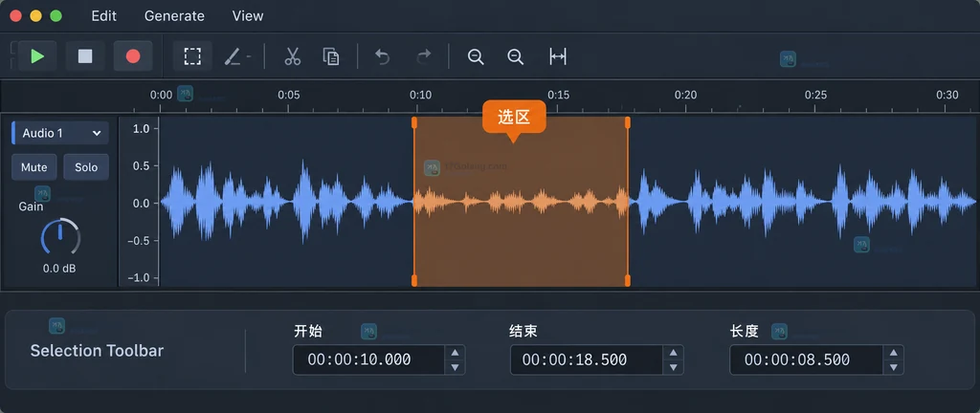980x413 pixels.
Task: Click the 1.0 amplitude scale label
Action: tap(142, 129)
